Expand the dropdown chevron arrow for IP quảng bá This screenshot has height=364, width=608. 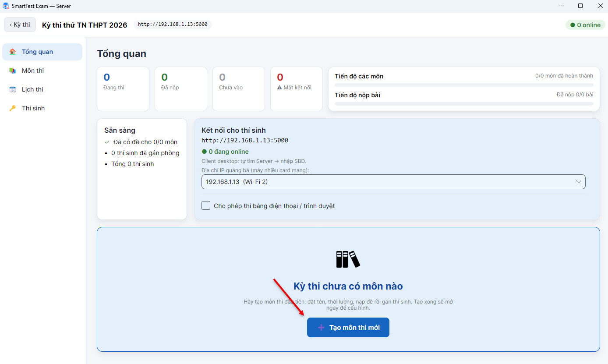578,182
